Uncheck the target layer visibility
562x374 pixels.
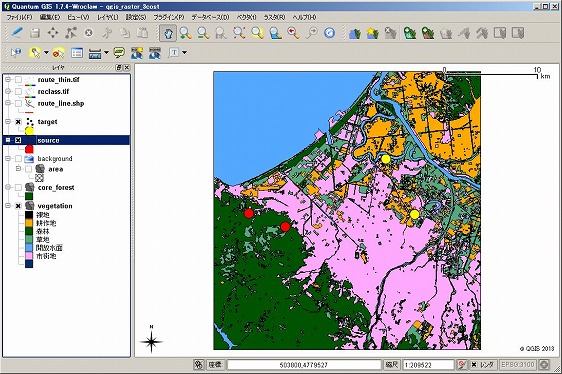(x=18, y=122)
